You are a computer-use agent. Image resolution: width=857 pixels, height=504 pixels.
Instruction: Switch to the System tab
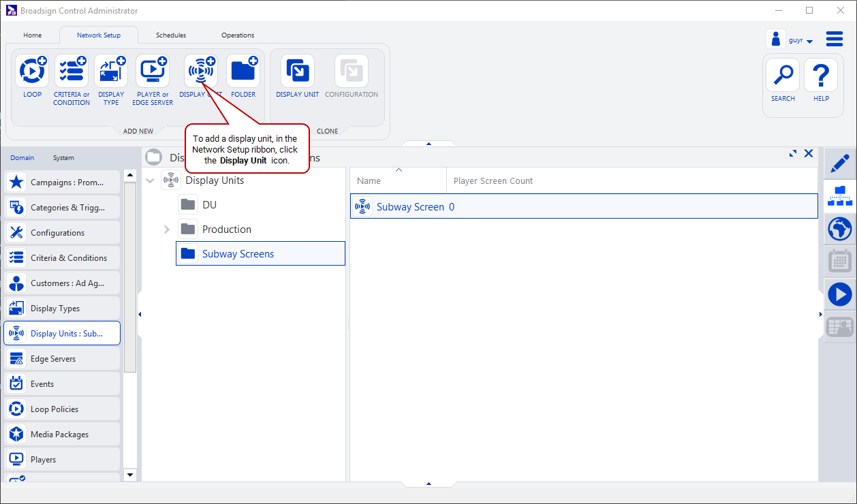click(63, 158)
